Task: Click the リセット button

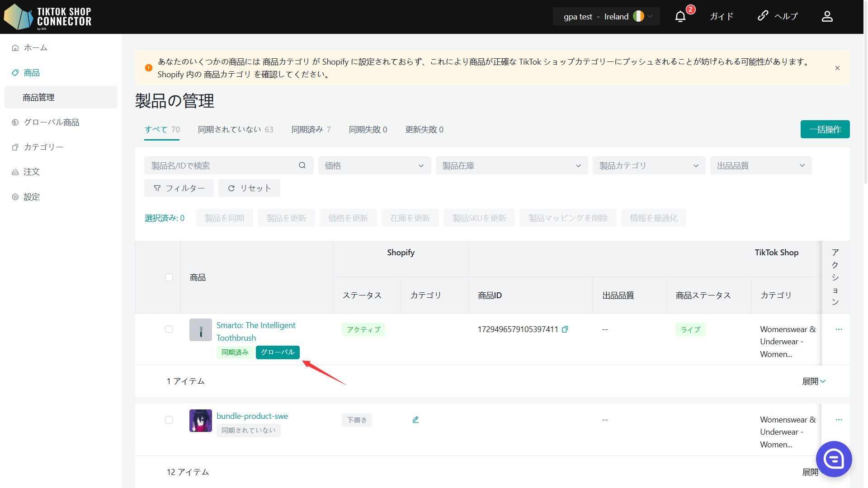Action: click(249, 188)
